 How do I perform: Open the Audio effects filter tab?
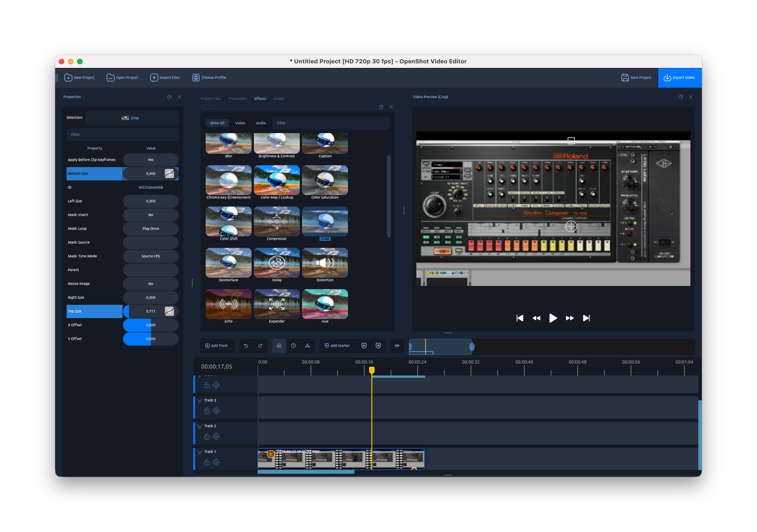[x=261, y=123]
